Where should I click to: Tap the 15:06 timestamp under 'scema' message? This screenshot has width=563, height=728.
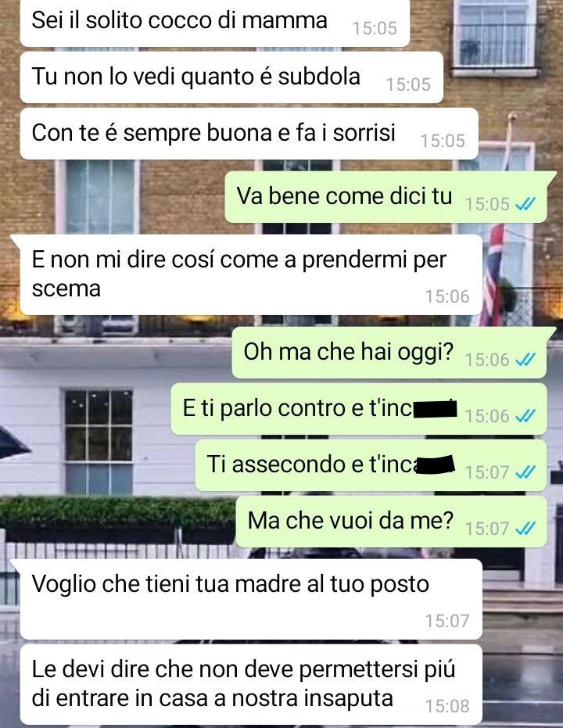click(447, 296)
